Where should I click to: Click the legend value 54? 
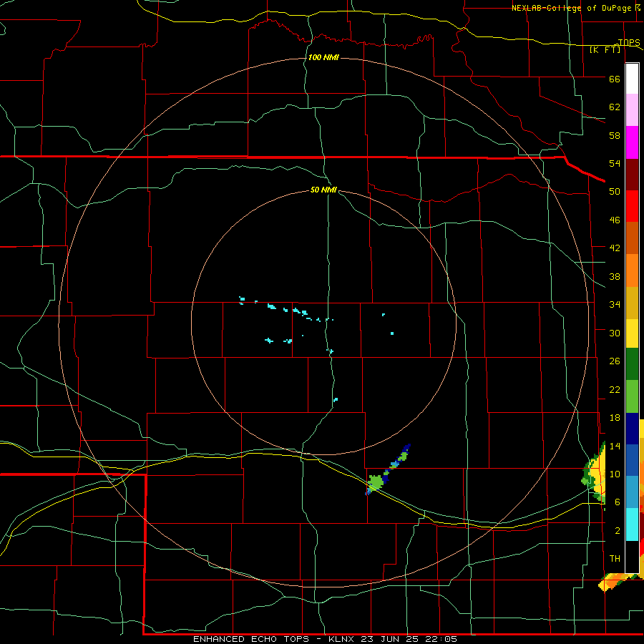[x=615, y=163]
